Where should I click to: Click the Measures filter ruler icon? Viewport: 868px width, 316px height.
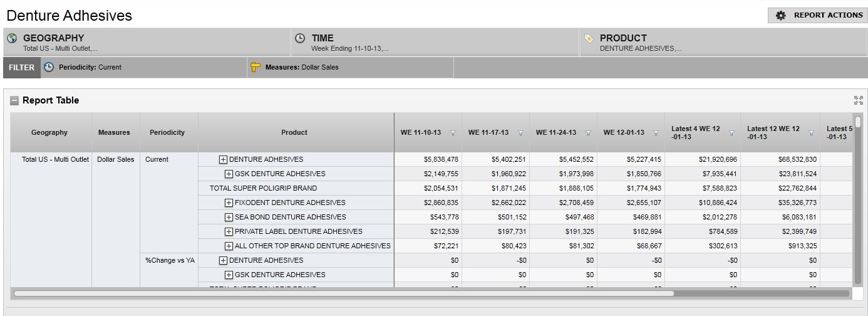(255, 67)
